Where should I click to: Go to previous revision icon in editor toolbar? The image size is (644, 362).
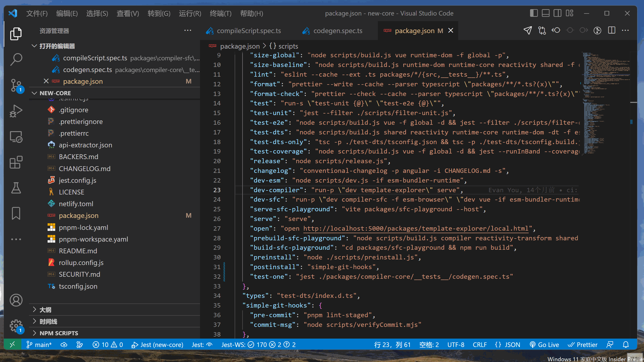(556, 31)
